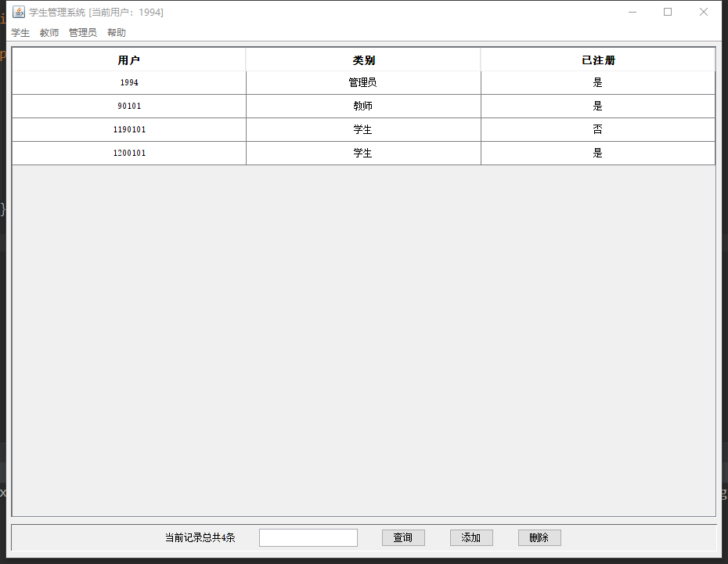Select user cell 1994
The image size is (728, 564).
point(129,83)
